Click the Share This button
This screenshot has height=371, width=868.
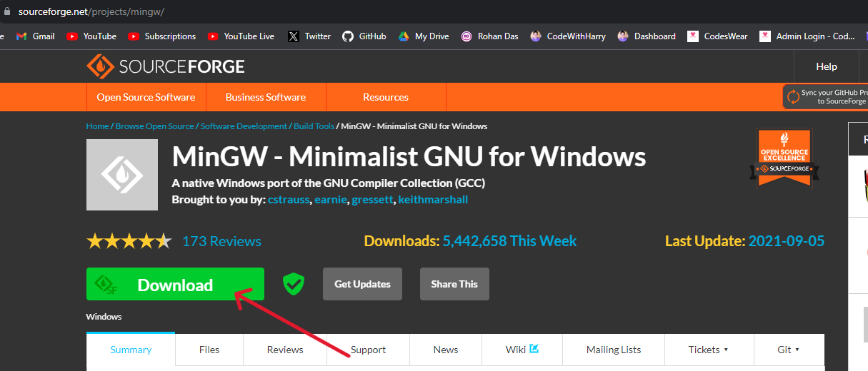(454, 284)
